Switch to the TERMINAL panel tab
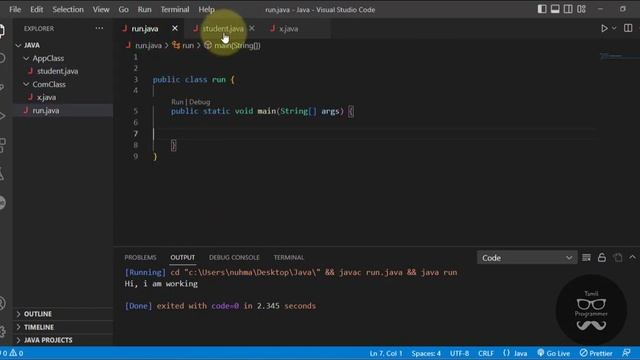The image size is (640, 360). [x=289, y=258]
